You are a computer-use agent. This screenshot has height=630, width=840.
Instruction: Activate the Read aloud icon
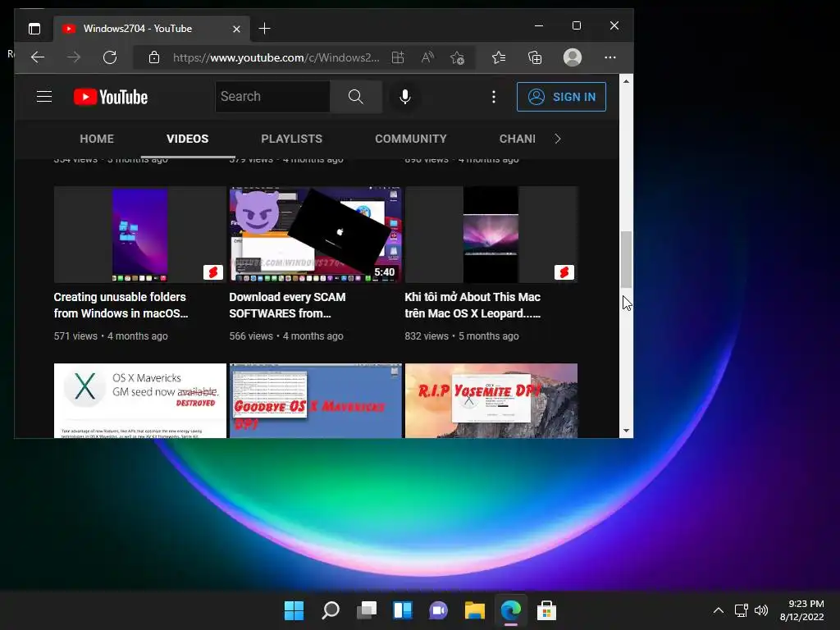tap(427, 57)
